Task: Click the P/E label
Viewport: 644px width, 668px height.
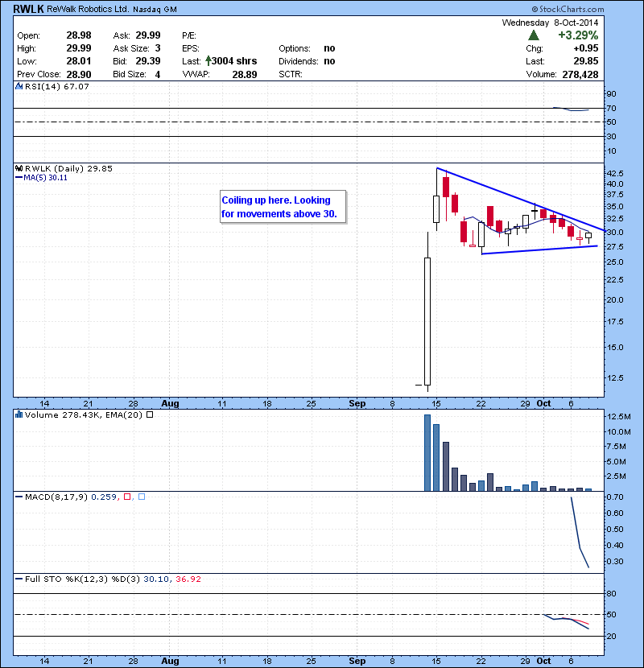Action: pyautogui.click(x=189, y=35)
